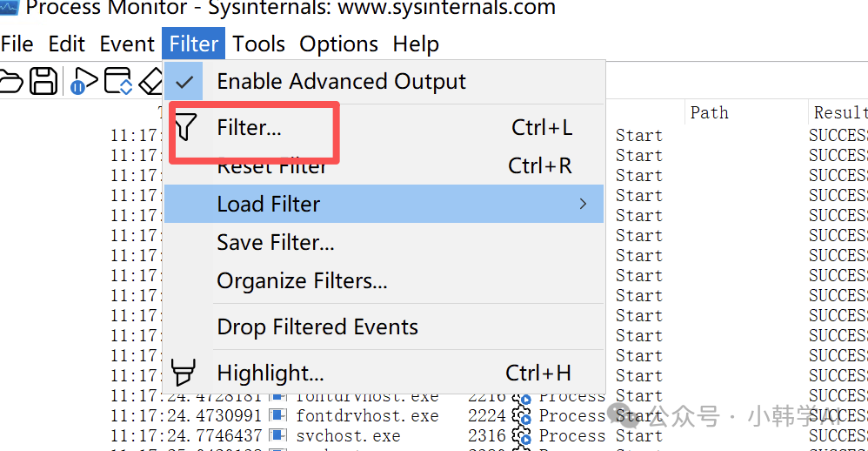Click the Autoscroll toolbar icon

[117, 82]
